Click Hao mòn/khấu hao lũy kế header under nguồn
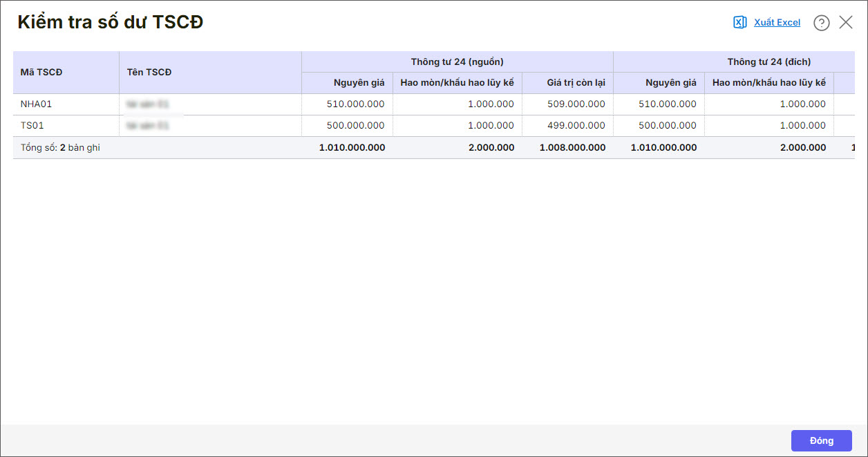Screen dimensions: 868x457 point(457,83)
